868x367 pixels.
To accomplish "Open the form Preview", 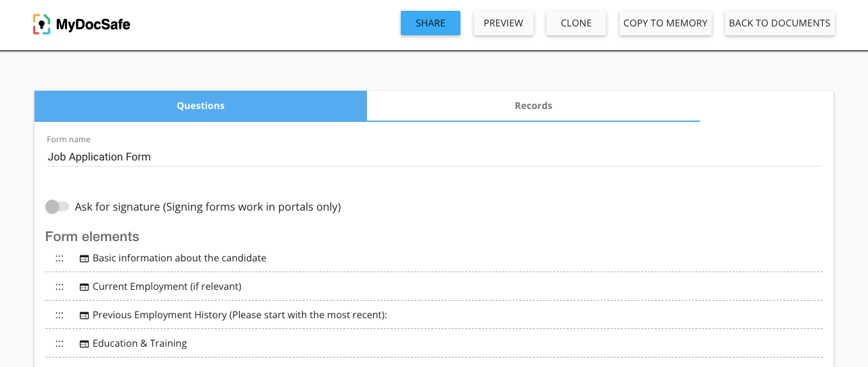I will pyautogui.click(x=503, y=23).
